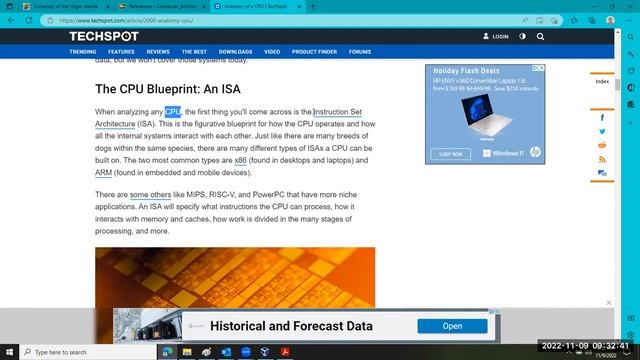
Task: Open Microsoft Edge on the taskbar
Action: (x=167, y=352)
